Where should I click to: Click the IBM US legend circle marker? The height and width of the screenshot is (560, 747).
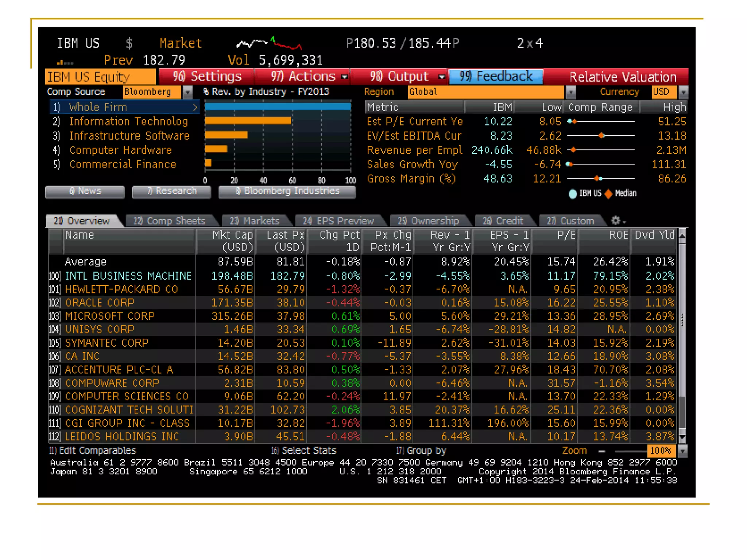pos(573,194)
